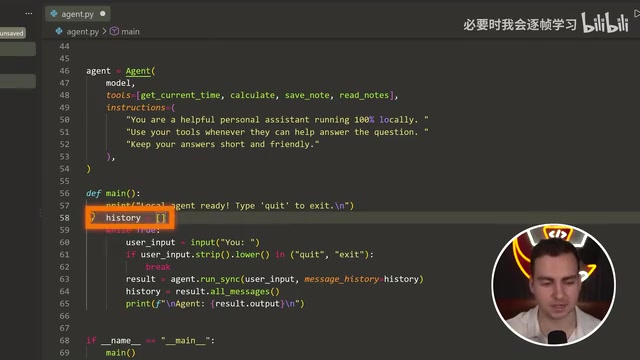Click the unsaved dot on agent.py tab

click(x=103, y=13)
